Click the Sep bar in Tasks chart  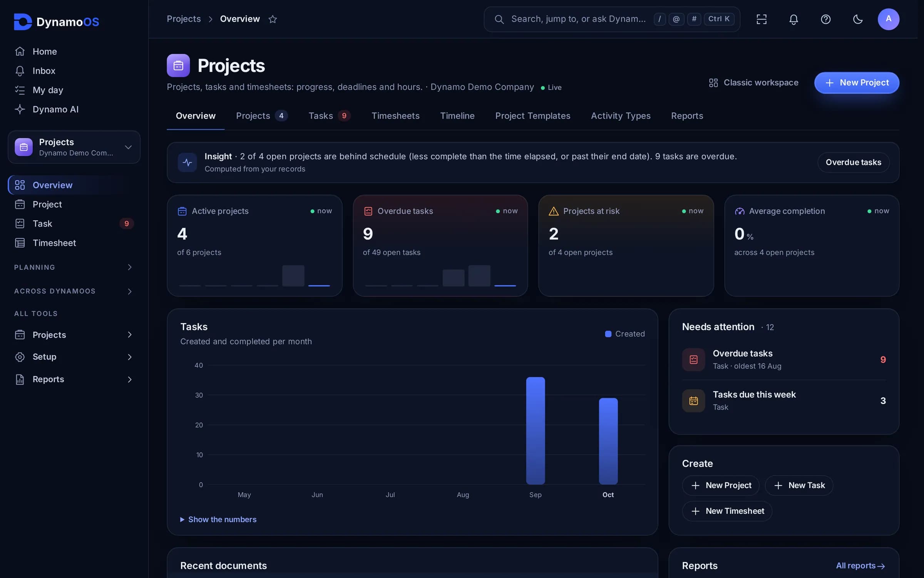point(536,430)
